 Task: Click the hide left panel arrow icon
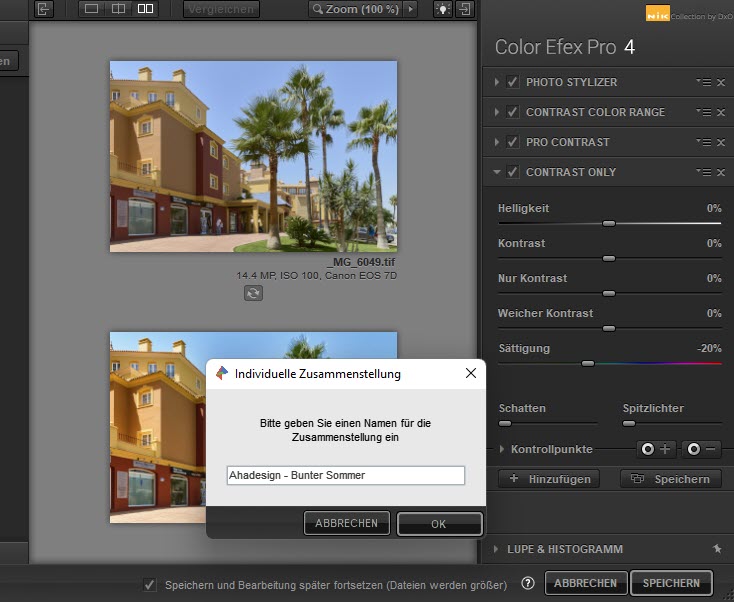(44, 8)
